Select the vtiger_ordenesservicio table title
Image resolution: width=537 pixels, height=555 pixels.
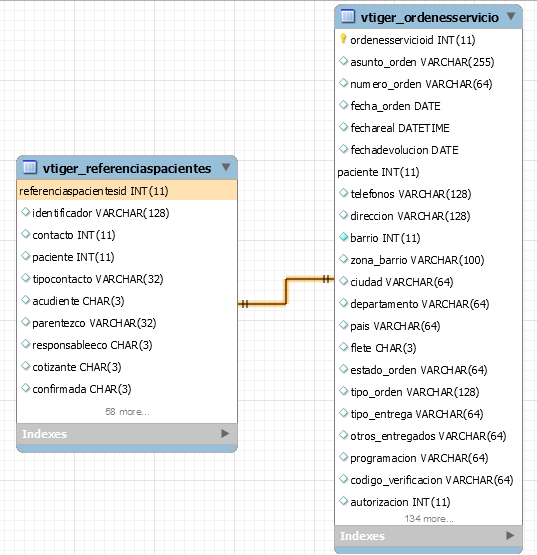tap(430, 17)
